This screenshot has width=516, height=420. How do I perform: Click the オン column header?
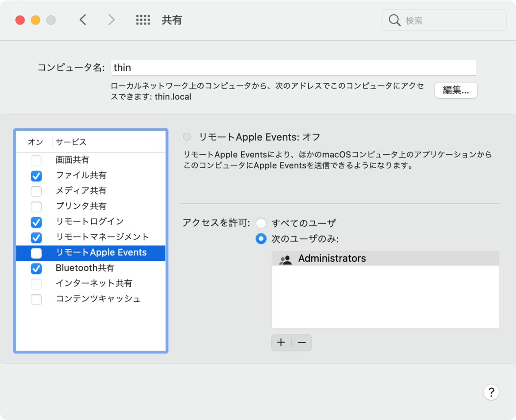tap(35, 142)
